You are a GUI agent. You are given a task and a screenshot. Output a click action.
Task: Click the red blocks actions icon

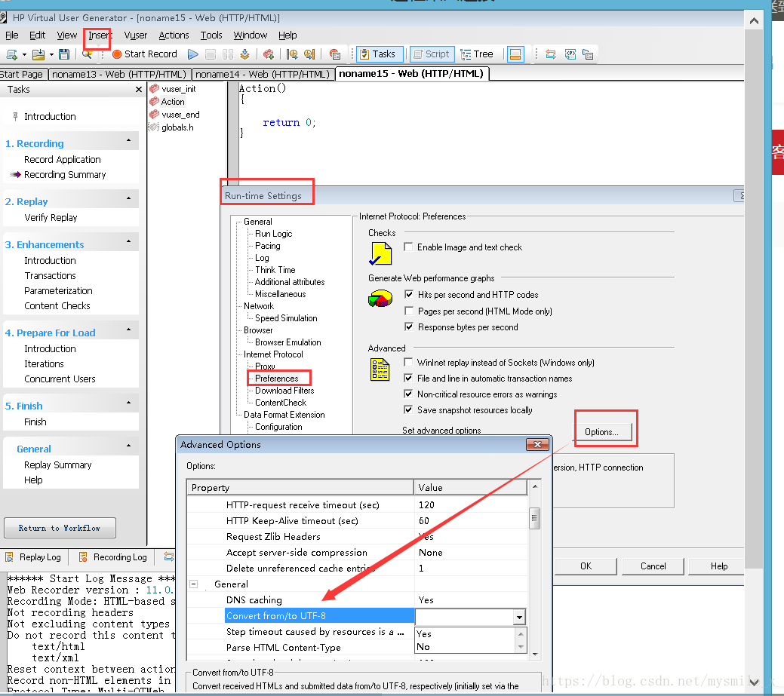(269, 54)
